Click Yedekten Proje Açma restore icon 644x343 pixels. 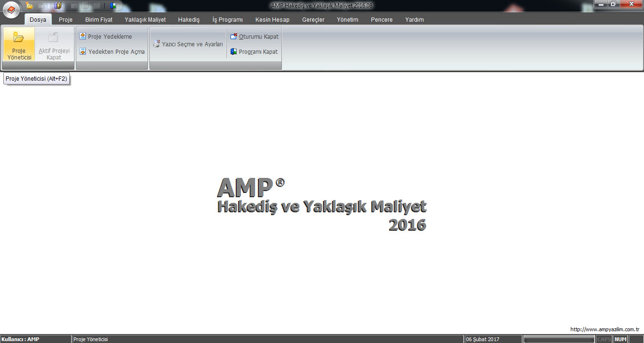[83, 51]
